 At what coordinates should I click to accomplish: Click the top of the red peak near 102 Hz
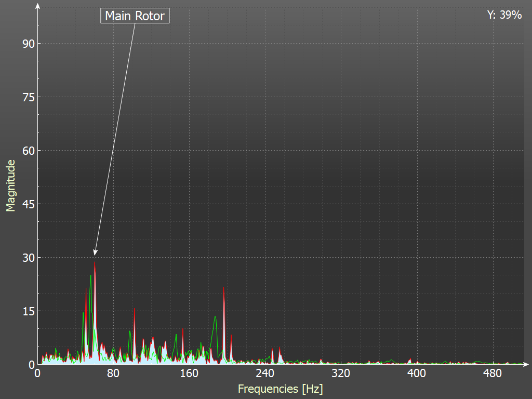pyautogui.click(x=134, y=309)
